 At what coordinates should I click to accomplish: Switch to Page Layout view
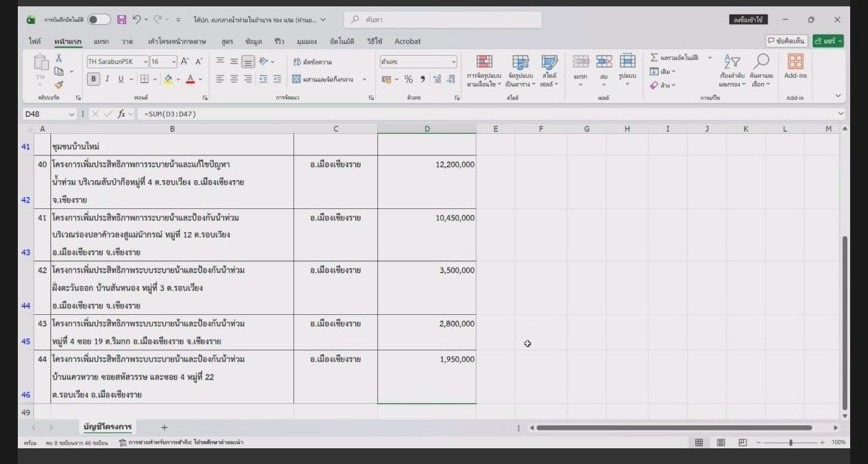[x=721, y=442]
